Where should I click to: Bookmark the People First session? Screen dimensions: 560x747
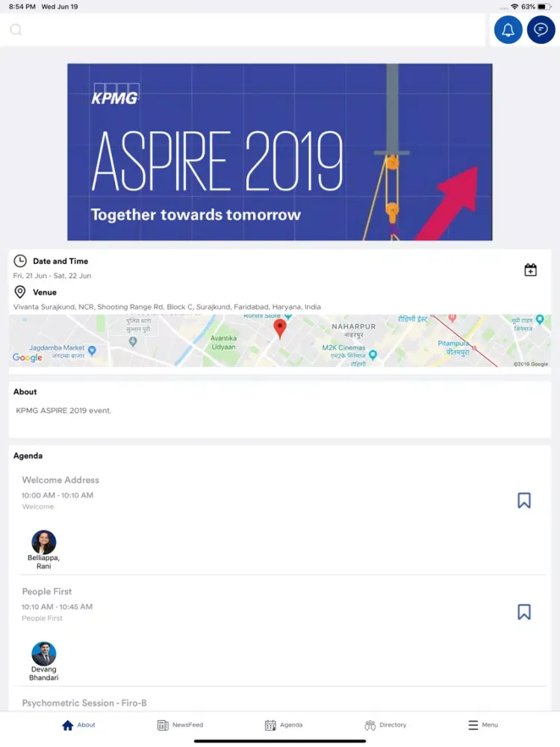pos(524,612)
